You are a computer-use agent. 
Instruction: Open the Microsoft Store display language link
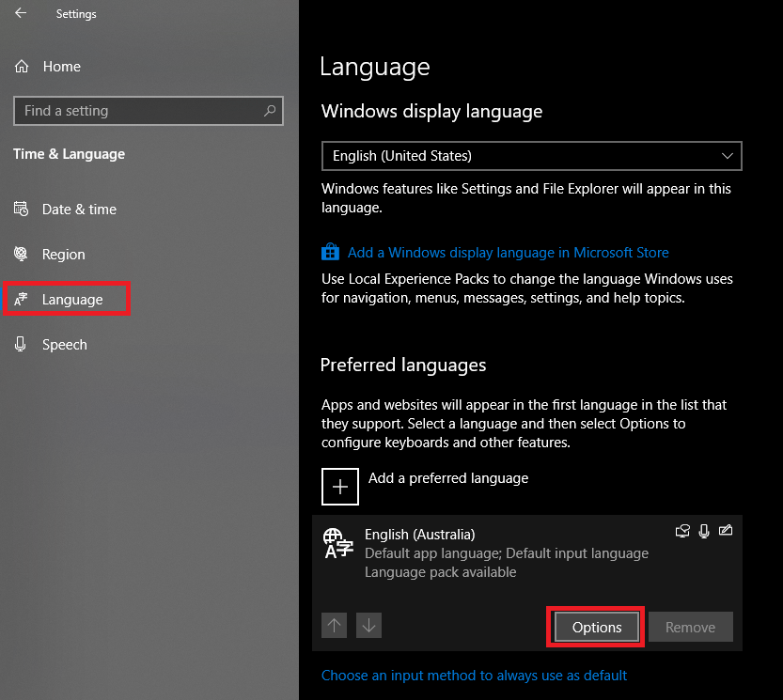508,252
